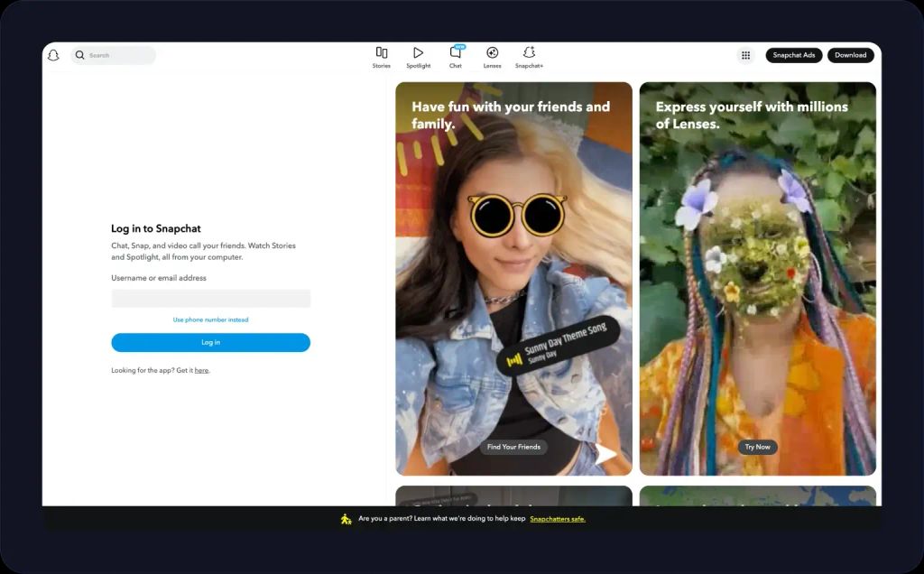The width and height of the screenshot is (924, 574).
Task: Click the Download button
Action: click(x=850, y=55)
